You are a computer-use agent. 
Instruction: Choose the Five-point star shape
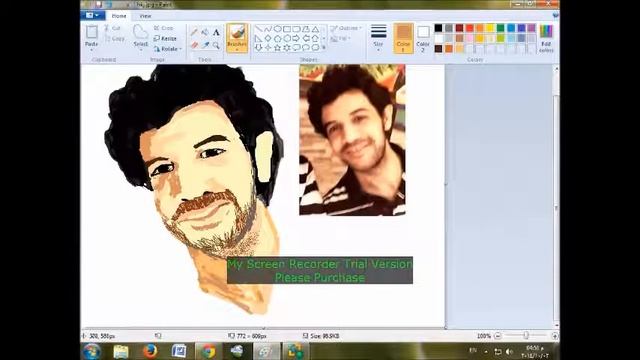[277, 48]
